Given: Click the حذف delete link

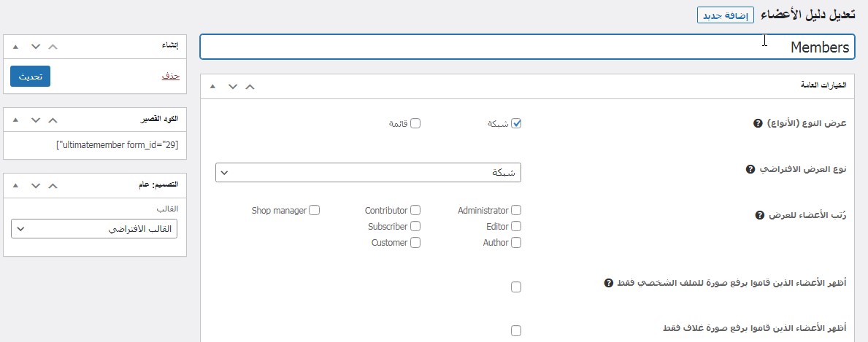Looking at the screenshot, I should 170,76.
